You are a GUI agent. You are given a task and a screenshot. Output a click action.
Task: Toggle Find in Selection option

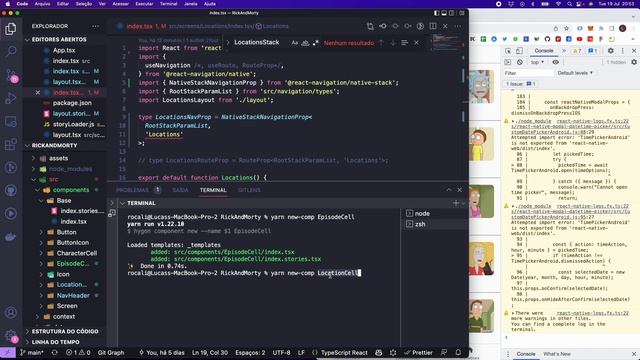point(404,42)
